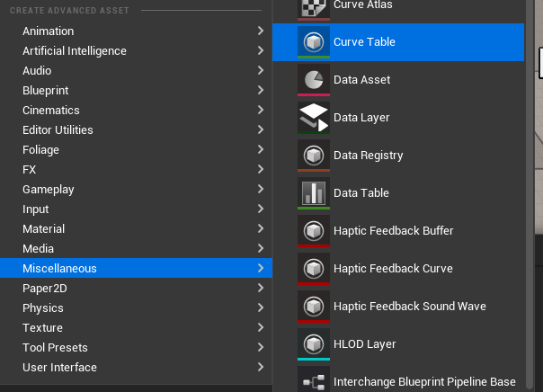Choose the Data Layer icon
Screen dimensions: 543x392
click(x=314, y=118)
